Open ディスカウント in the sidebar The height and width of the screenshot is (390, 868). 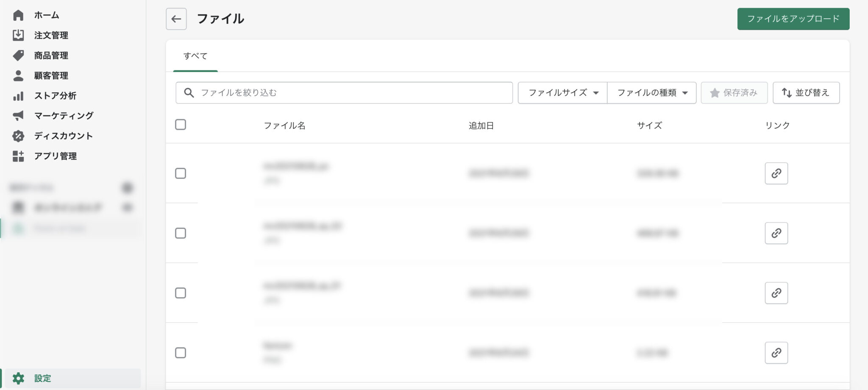(63, 136)
